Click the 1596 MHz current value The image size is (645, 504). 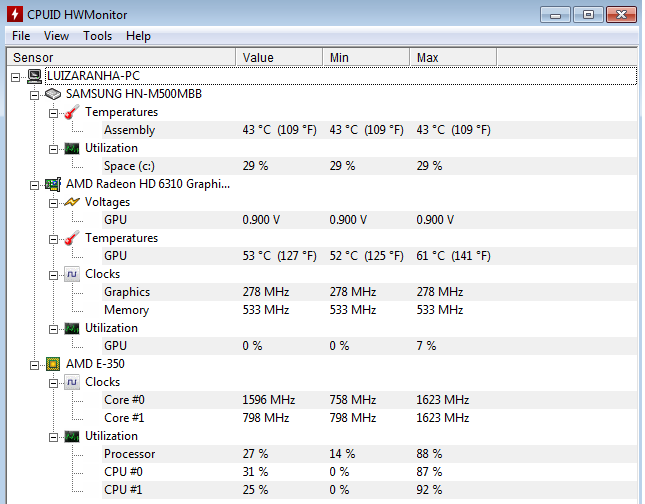(x=269, y=400)
